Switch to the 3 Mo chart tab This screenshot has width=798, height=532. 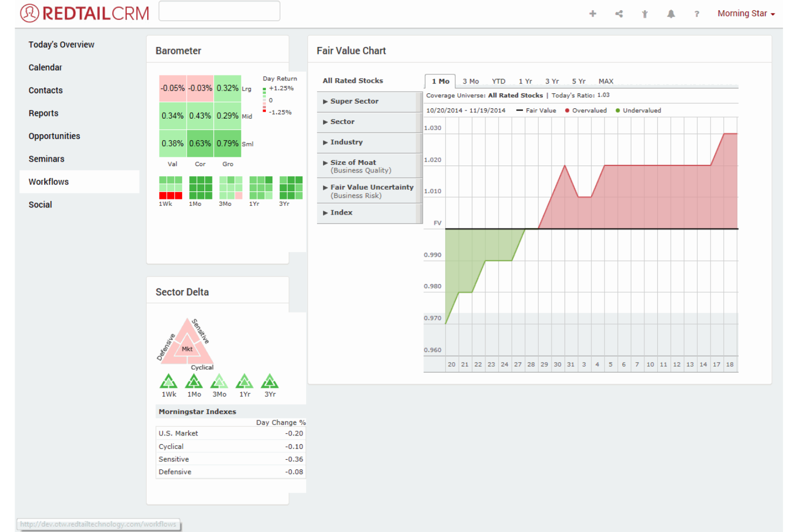tap(470, 81)
